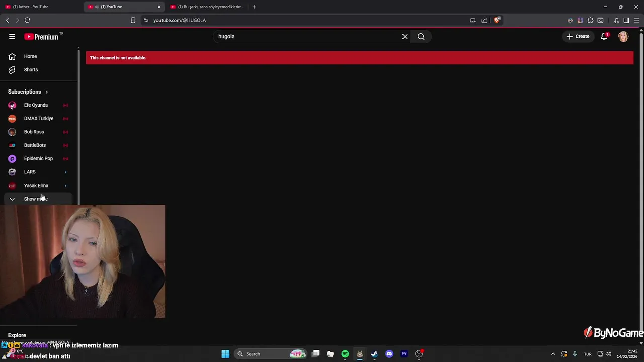
Task: Clear the search text with the X
Action: coord(405,36)
